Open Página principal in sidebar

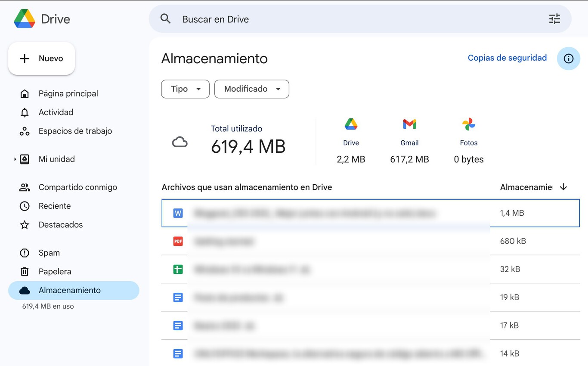point(68,93)
